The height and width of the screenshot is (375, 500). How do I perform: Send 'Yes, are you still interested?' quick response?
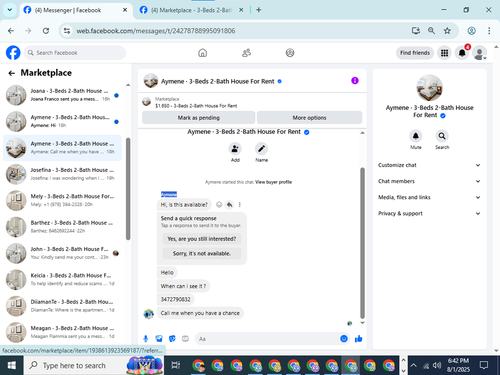202,239
